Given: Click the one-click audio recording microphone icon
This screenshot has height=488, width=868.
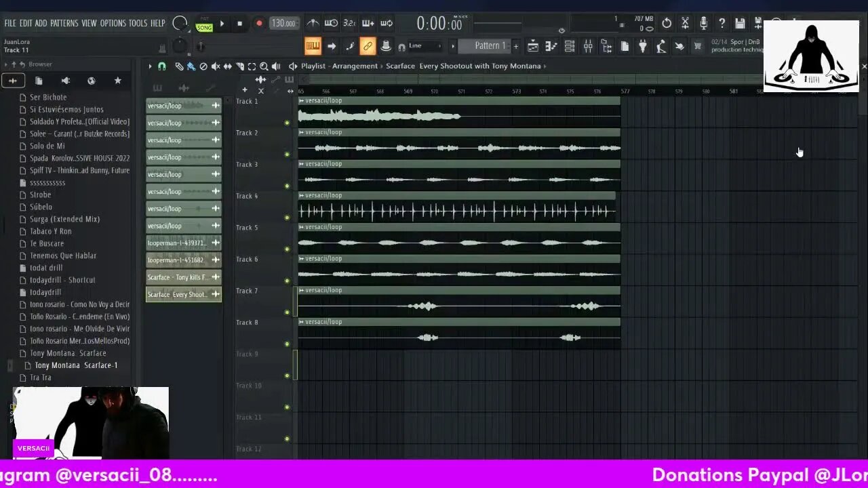Looking at the screenshot, I should pyautogui.click(x=703, y=24).
